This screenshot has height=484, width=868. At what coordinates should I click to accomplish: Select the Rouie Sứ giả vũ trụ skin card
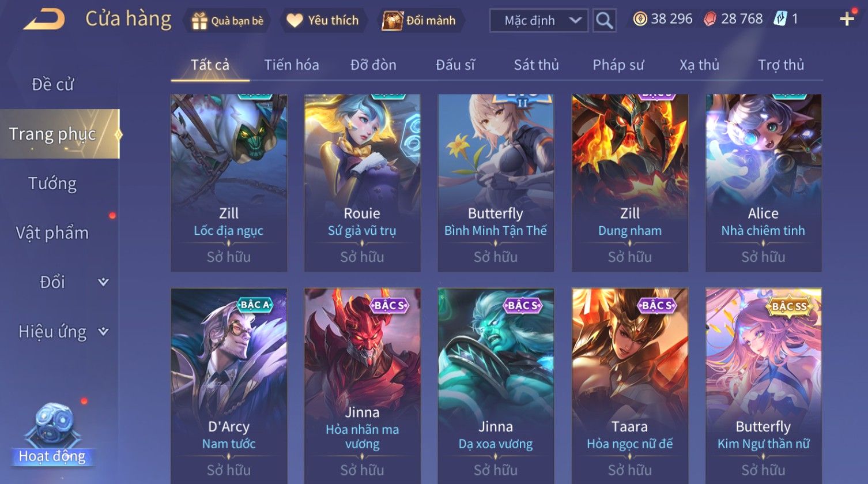point(362,182)
